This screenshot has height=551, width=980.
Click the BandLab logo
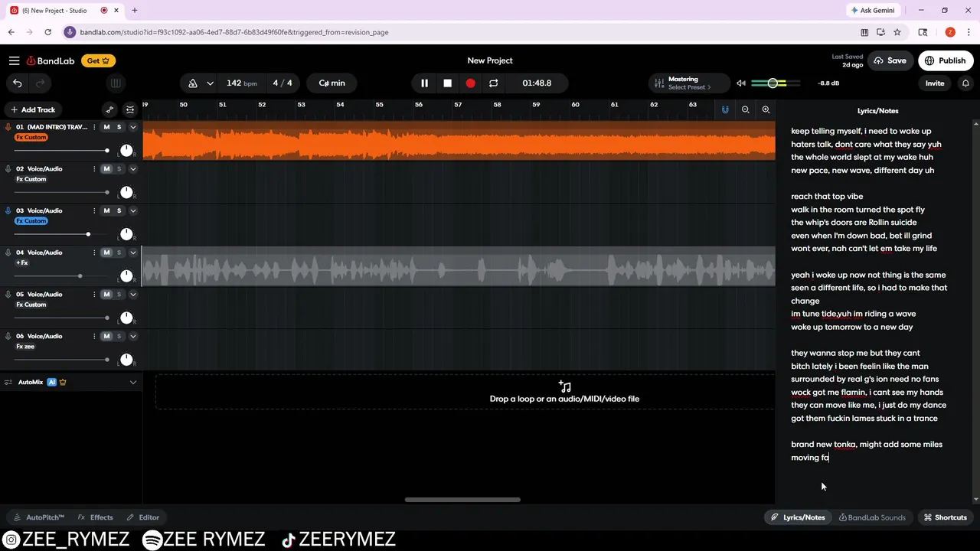click(51, 60)
